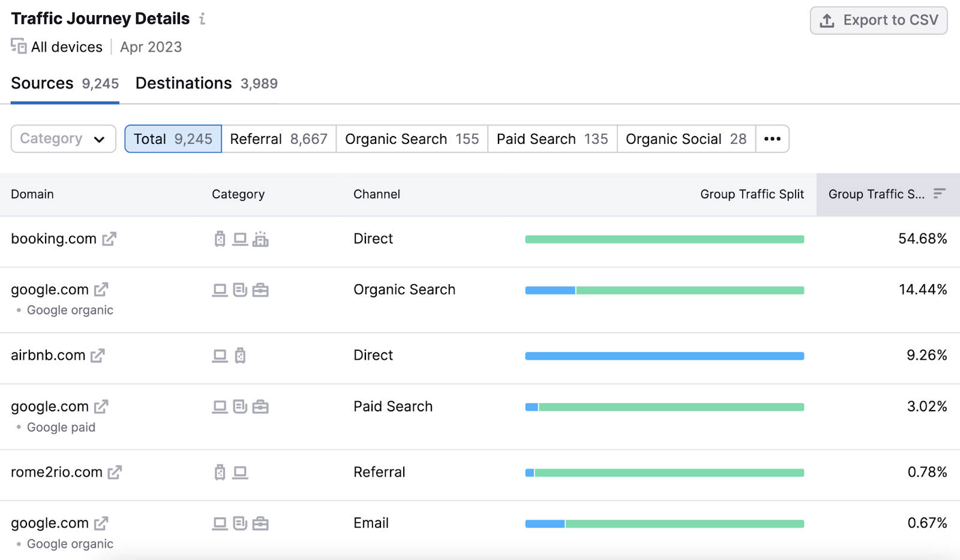Click traffic split bar for google.com Paid Search

click(x=665, y=407)
